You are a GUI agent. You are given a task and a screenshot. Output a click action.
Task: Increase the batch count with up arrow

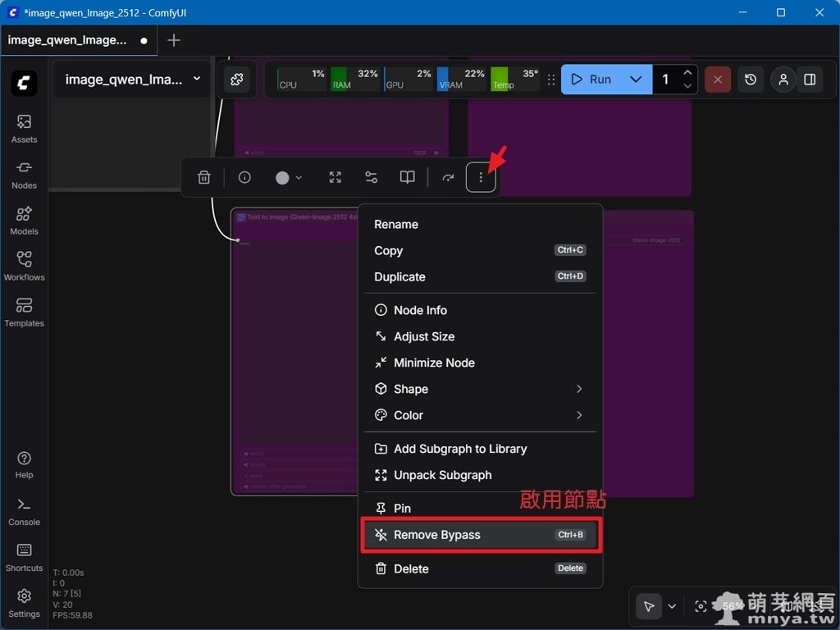pos(687,73)
